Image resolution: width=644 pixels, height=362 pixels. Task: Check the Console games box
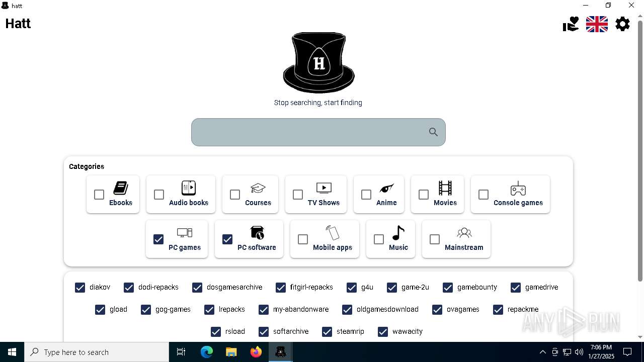484,195
